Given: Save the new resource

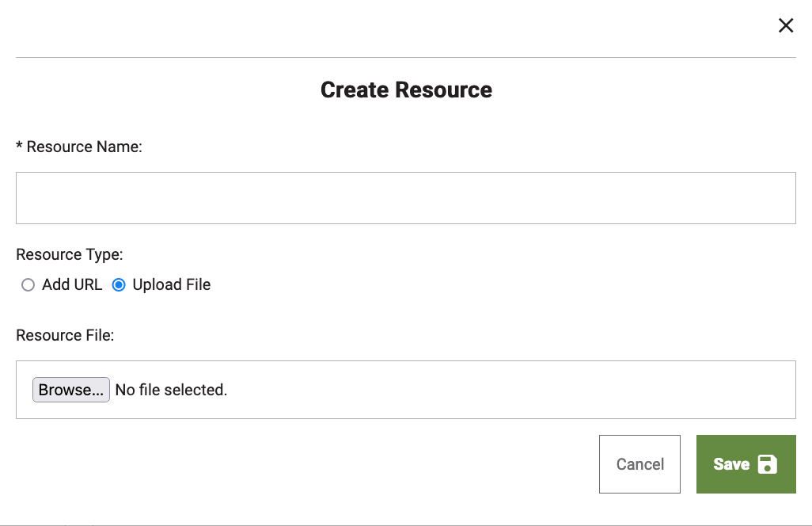Looking at the screenshot, I should 746,464.
